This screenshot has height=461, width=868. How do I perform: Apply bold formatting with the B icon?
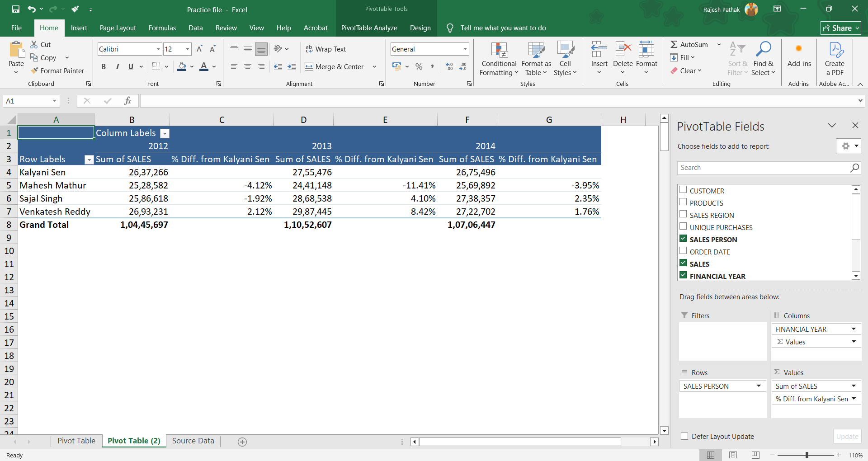[104, 67]
